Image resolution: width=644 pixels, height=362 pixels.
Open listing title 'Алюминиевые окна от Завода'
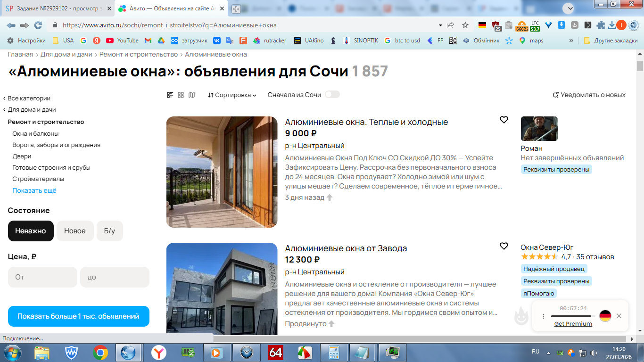click(346, 248)
